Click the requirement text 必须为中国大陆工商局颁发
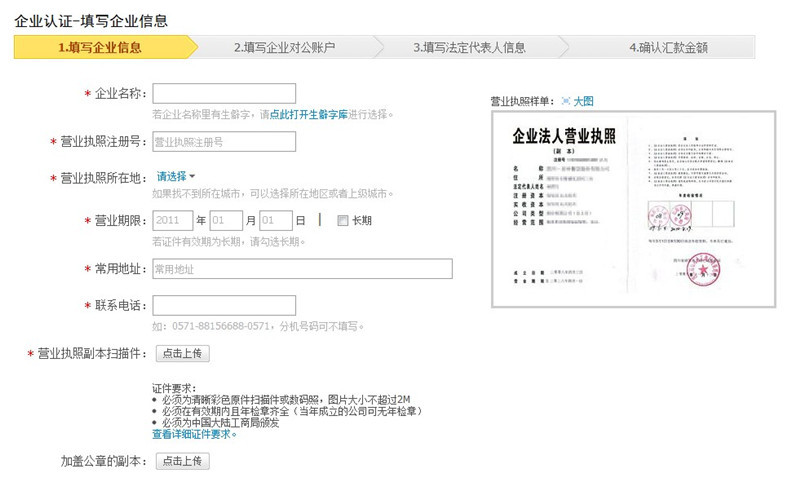Viewport: 800px width, 477px height. pos(220,422)
